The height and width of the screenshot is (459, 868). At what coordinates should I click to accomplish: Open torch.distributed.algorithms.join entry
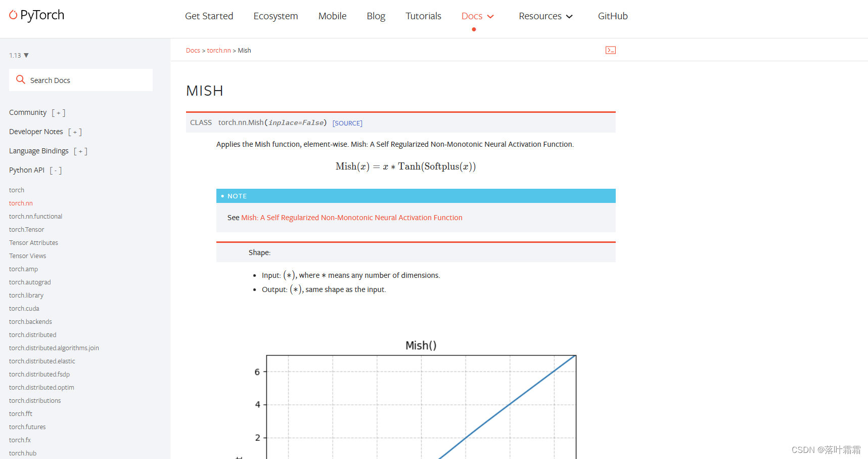(x=54, y=348)
